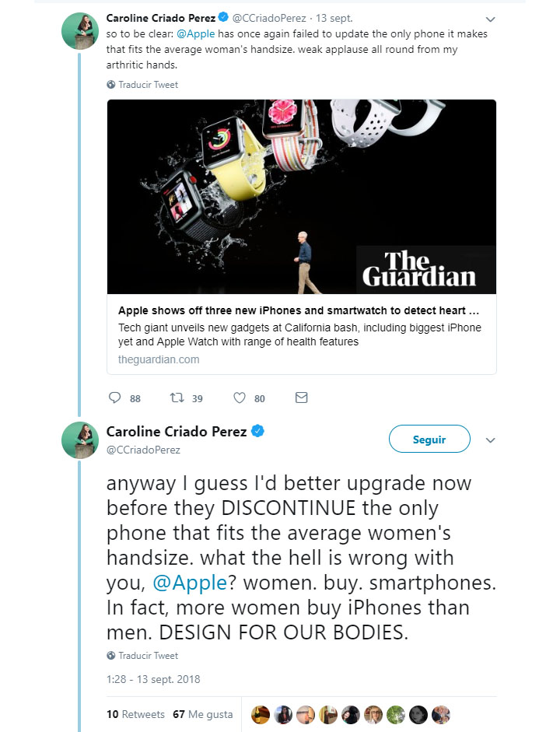The height and width of the screenshot is (732, 560).
Task: Open the dropdown arrow beside the Seguir button
Action: (x=490, y=440)
